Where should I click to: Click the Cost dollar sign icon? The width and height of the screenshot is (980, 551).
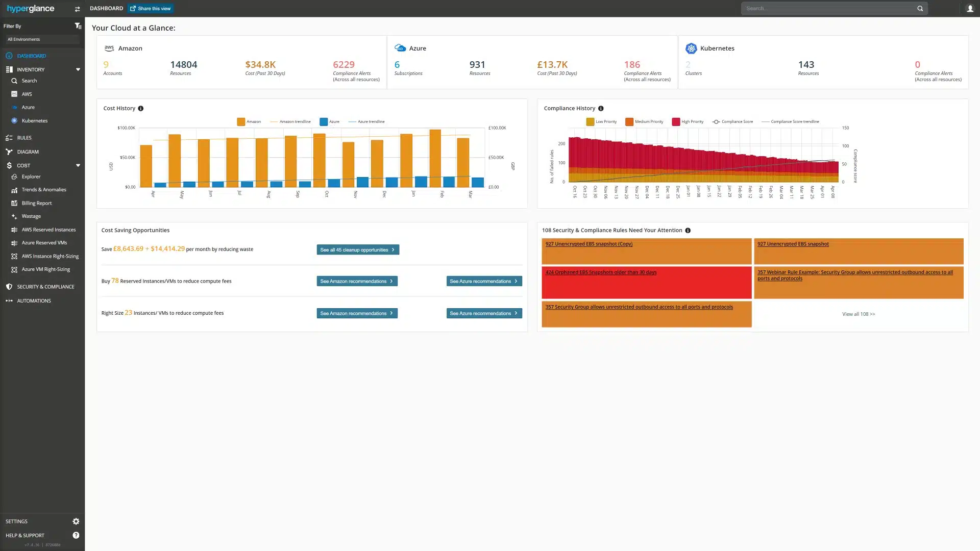[x=9, y=165]
